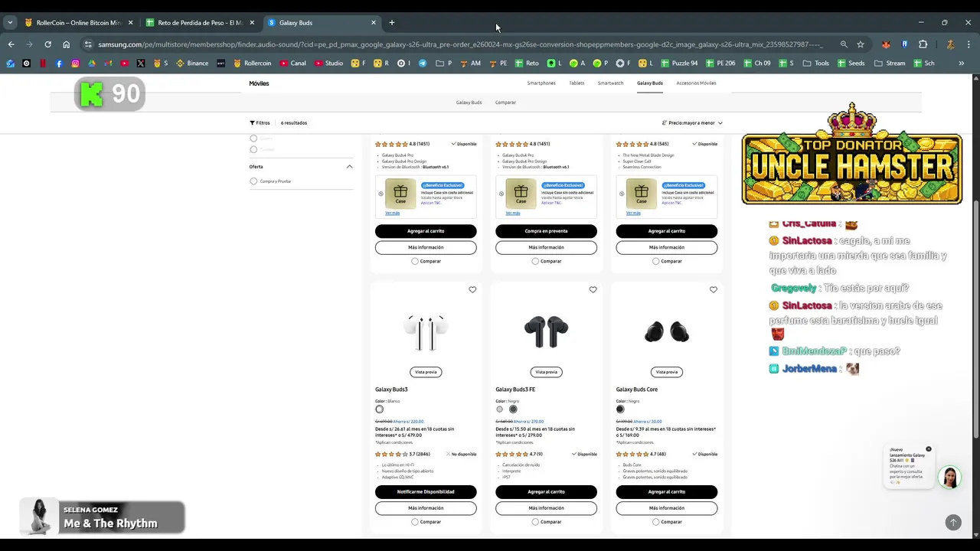Viewport: 980px width, 551px height.
Task: Tap the heart on Galaxy Buds Core
Action: [x=714, y=290]
